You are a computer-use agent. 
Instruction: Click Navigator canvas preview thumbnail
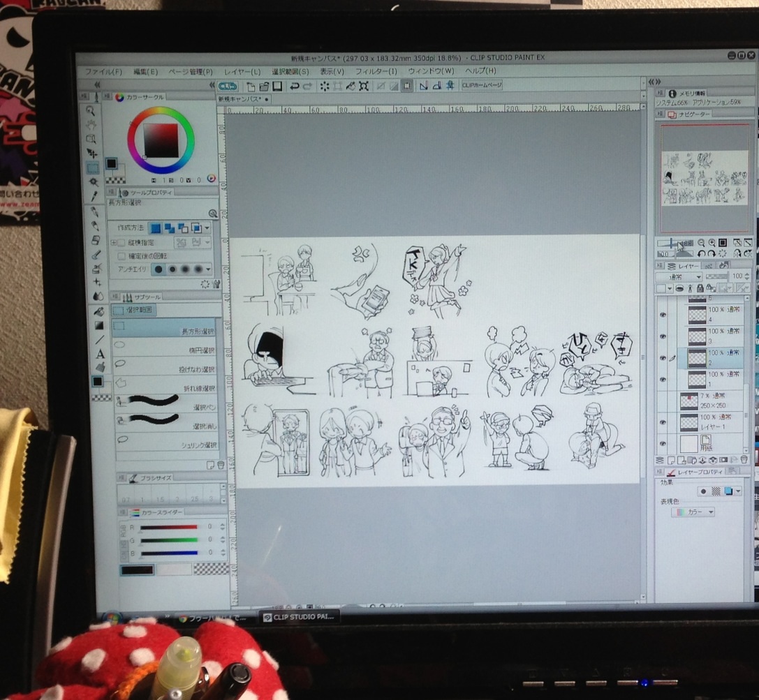705,177
